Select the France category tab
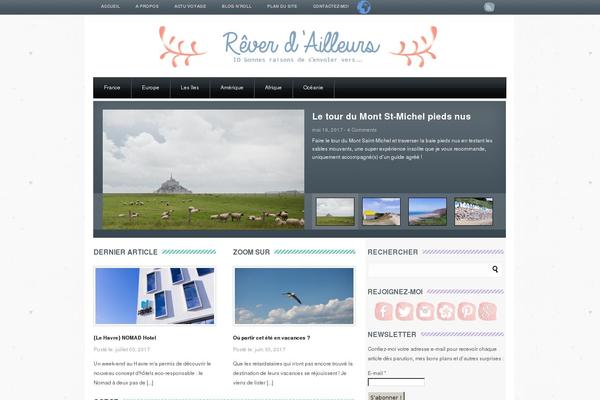The width and height of the screenshot is (600, 400). click(x=112, y=88)
